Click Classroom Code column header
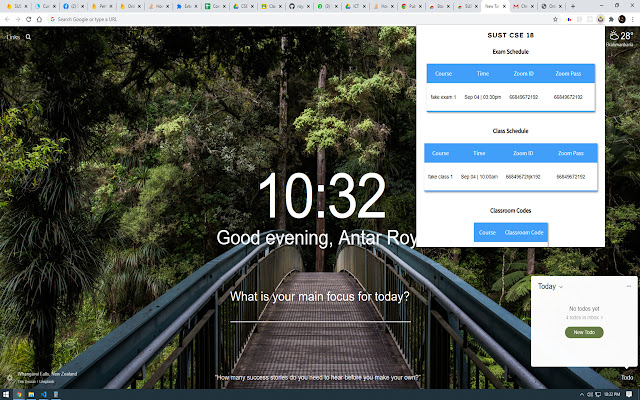The height and width of the screenshot is (400, 640). click(x=524, y=233)
